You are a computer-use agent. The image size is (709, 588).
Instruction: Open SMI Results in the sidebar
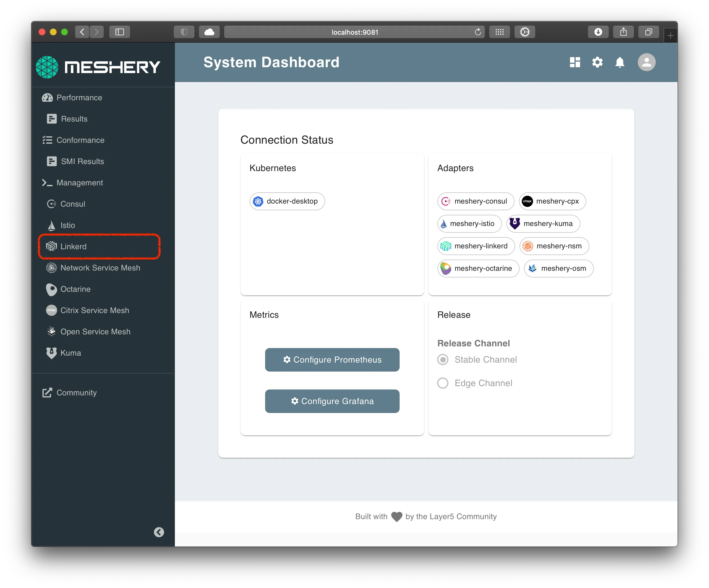click(x=82, y=162)
